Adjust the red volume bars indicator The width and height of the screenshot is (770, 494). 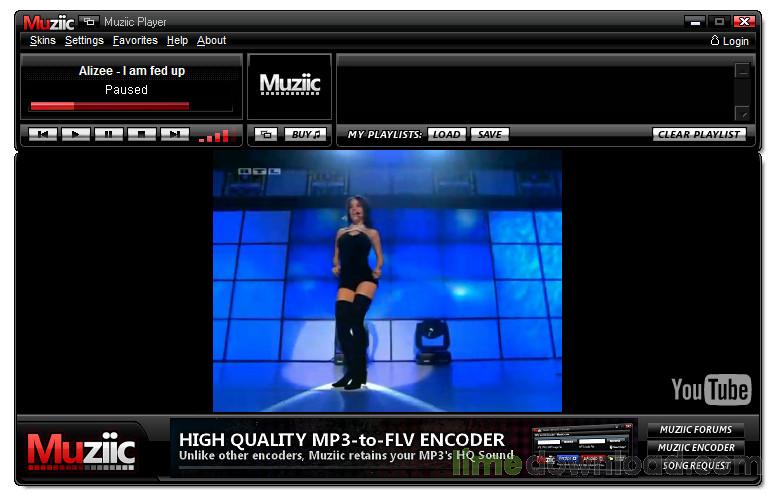pos(213,135)
